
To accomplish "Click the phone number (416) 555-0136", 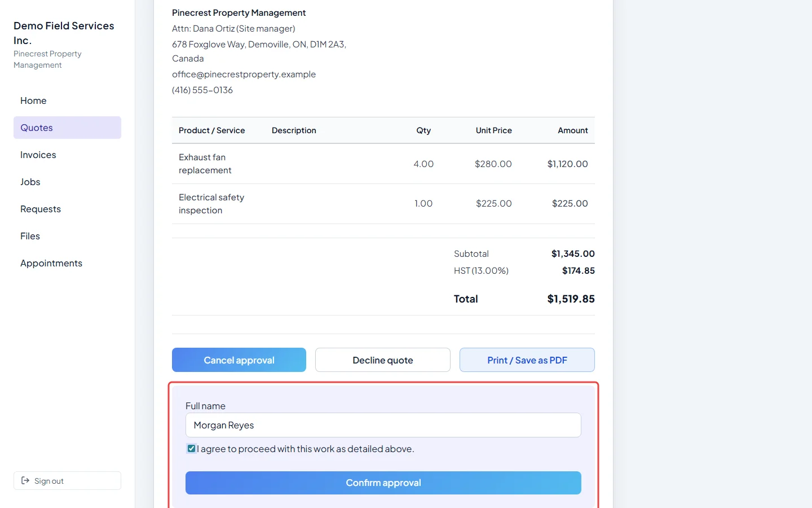I will (x=202, y=90).
